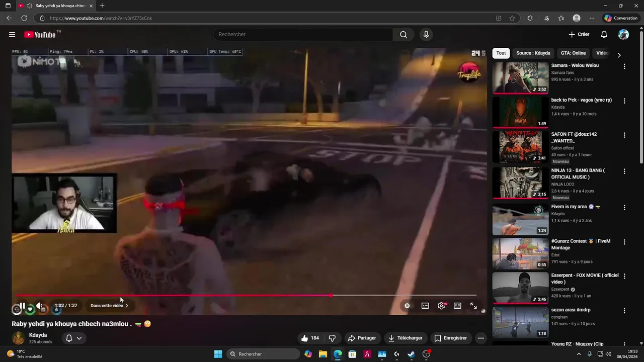Open OBS Studio from the taskbar

426,354
